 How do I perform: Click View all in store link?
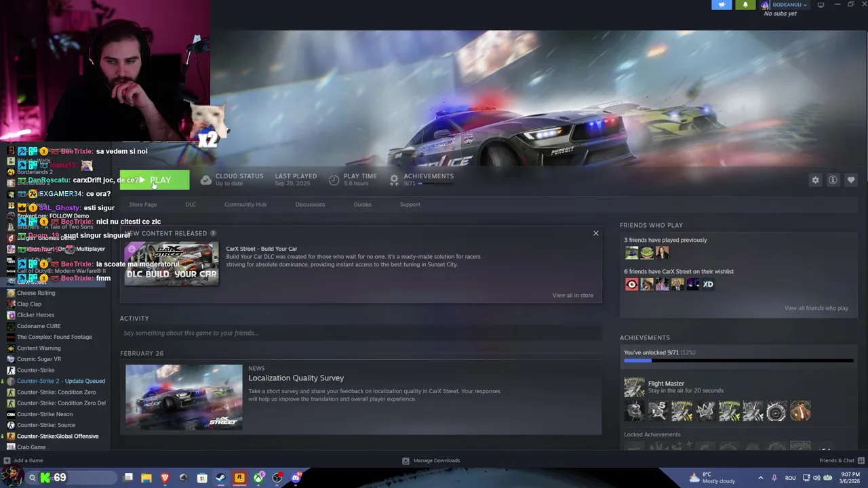(572, 295)
